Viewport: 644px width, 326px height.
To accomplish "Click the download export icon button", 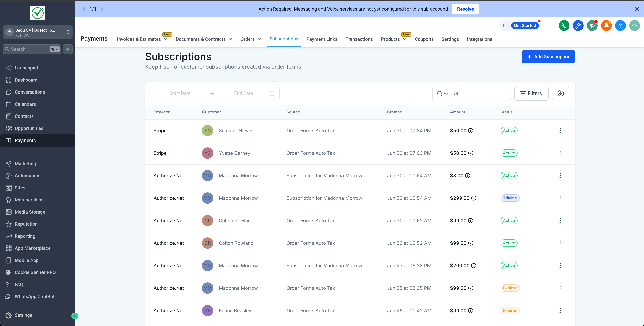I will pyautogui.click(x=561, y=94).
